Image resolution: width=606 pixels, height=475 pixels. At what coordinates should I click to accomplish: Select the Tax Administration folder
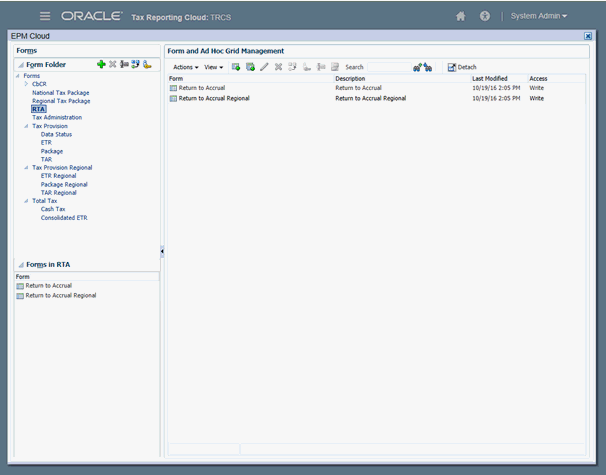[x=57, y=117]
